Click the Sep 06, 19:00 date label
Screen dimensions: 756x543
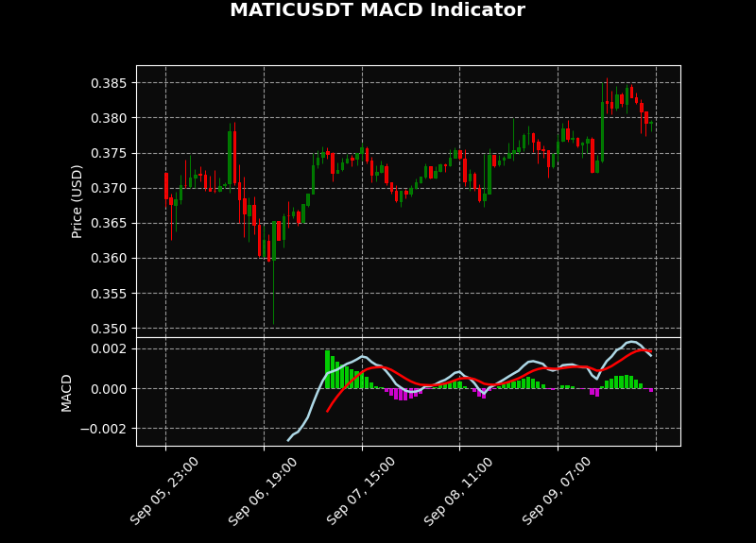coord(263,491)
